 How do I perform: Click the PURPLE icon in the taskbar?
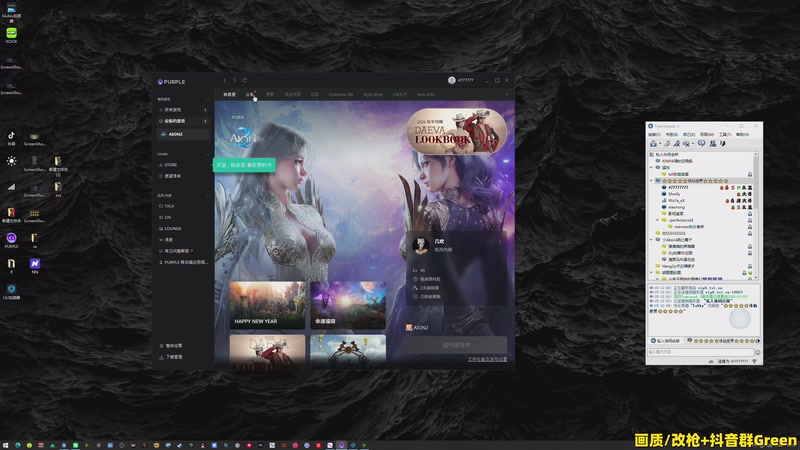[342, 445]
